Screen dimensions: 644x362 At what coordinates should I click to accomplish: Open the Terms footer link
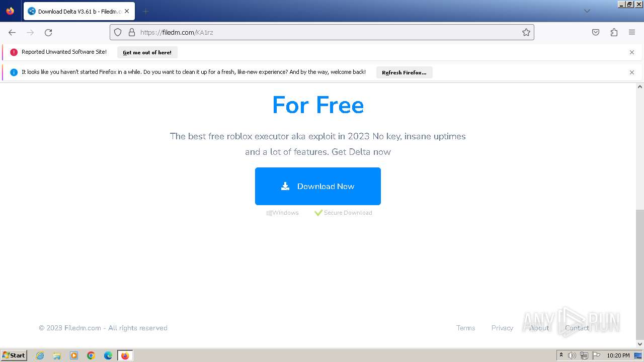[x=465, y=328]
